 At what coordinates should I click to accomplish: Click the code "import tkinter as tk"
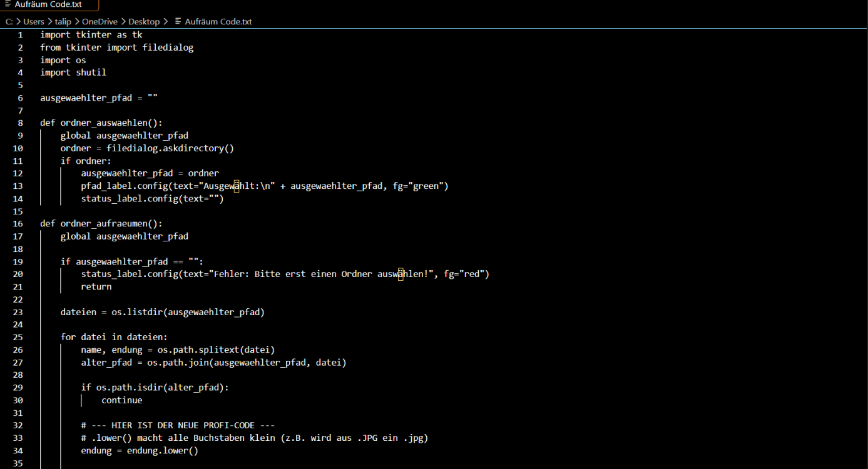[x=91, y=35]
